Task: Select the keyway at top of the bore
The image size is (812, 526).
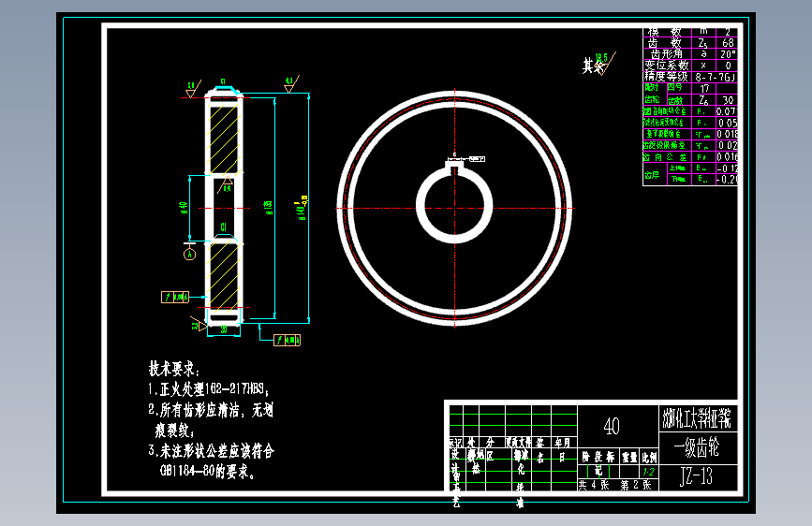Action: (x=454, y=166)
